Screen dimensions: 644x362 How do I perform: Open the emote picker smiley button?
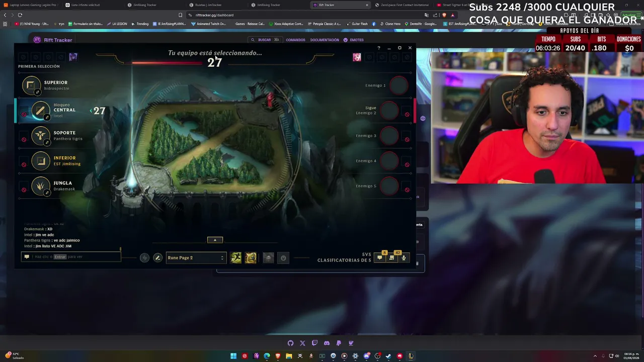[x=283, y=258]
